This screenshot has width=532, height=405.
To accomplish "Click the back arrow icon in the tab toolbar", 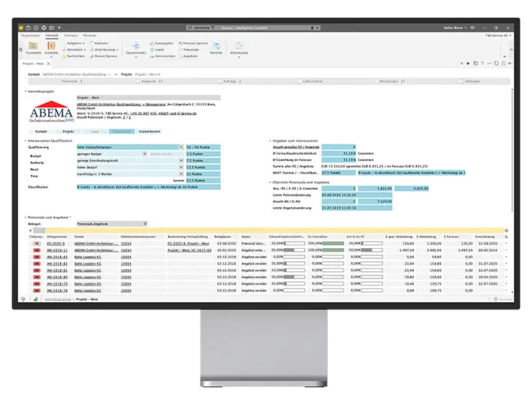I will pos(510,63).
